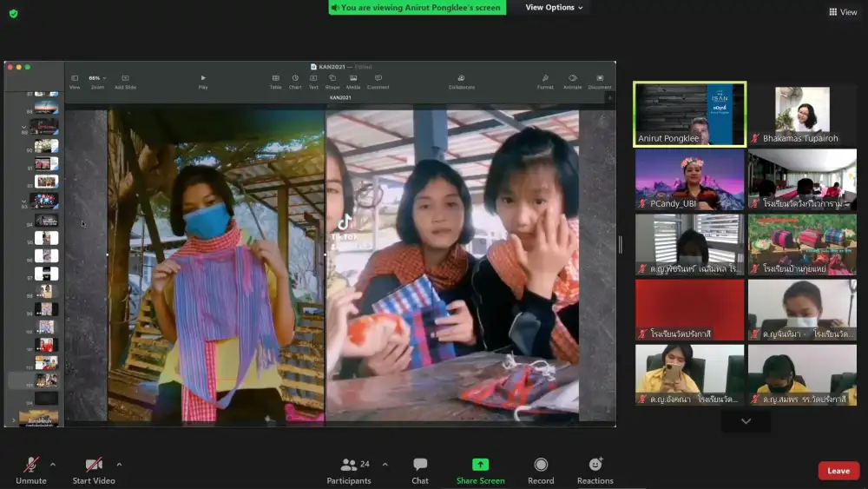Click the Leave meeting button
868x489 pixels.
838,471
